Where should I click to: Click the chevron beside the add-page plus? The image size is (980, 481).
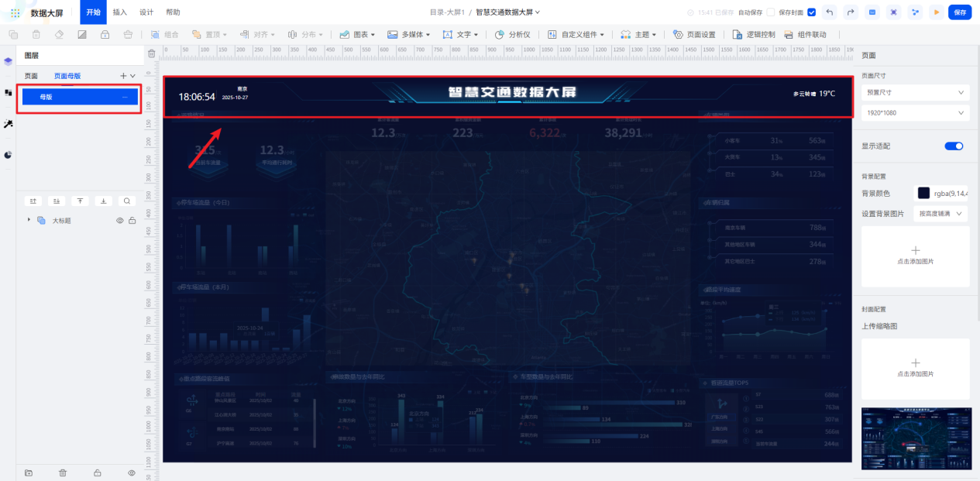133,76
